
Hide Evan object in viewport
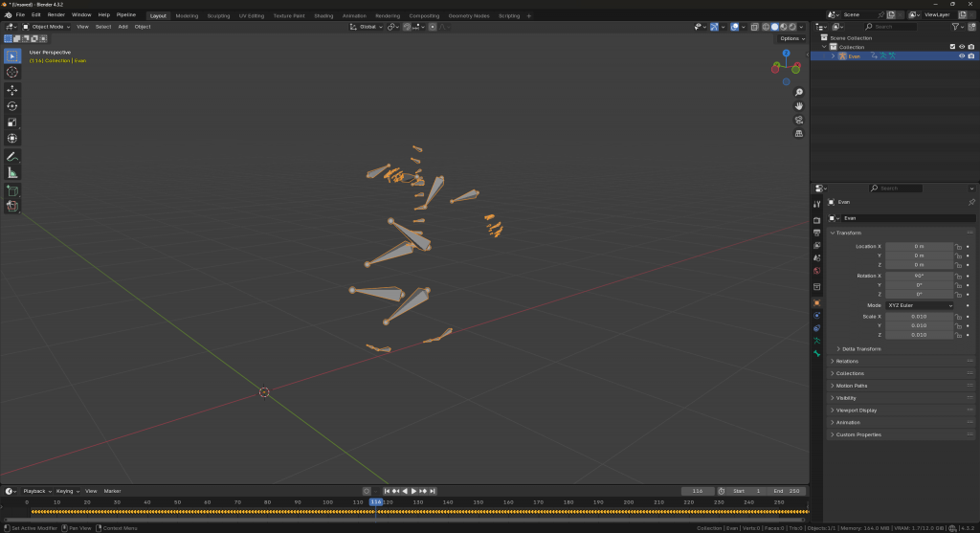point(962,56)
